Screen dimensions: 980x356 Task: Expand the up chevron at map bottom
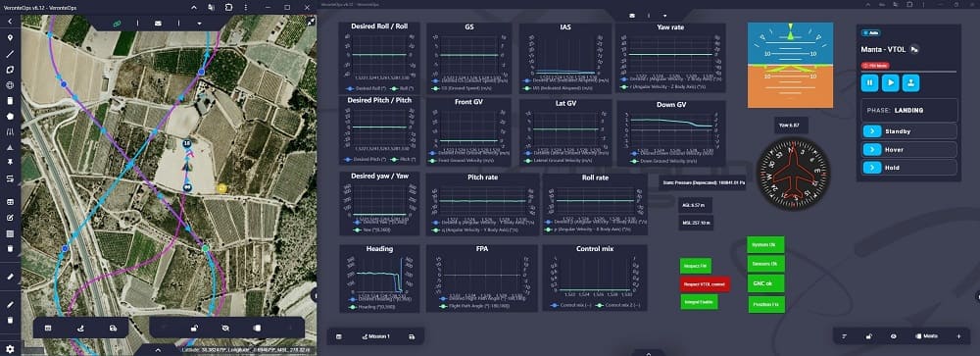coord(158,350)
